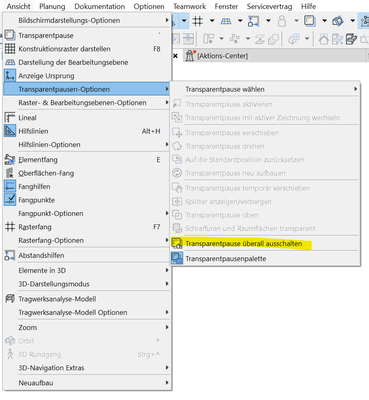The image size is (369, 400).
Task: Open dropdown next to editing plane icon
Action: point(240,21)
